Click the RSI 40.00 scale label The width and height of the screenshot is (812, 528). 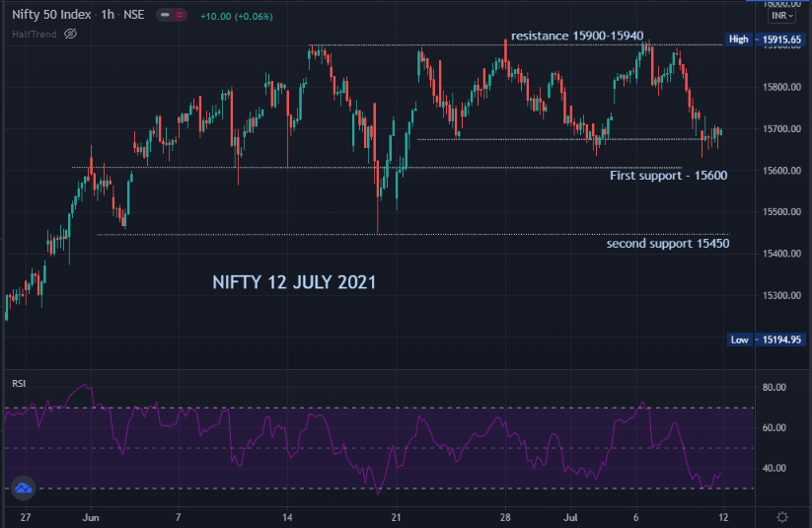(x=775, y=469)
